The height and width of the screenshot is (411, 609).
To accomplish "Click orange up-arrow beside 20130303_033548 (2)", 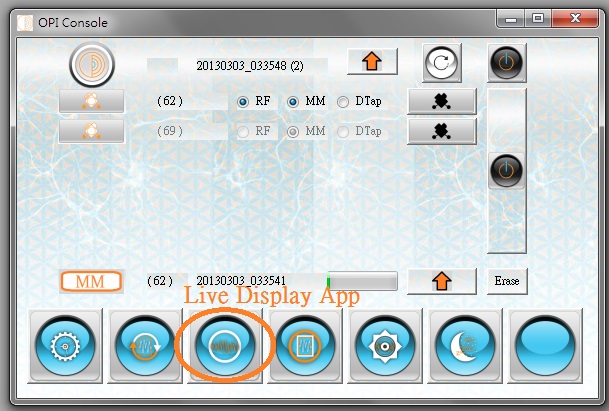I will pyautogui.click(x=372, y=61).
